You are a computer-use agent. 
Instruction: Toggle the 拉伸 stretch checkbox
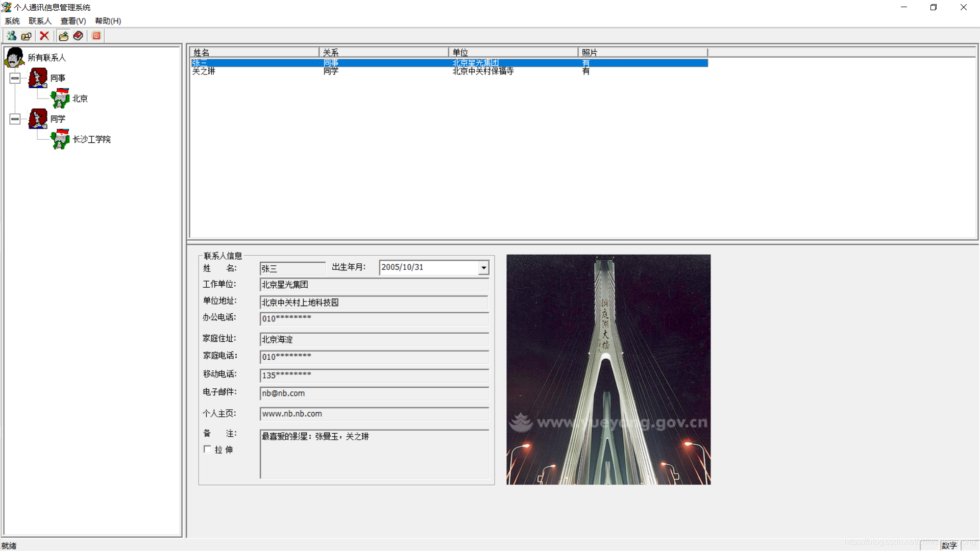(x=207, y=449)
